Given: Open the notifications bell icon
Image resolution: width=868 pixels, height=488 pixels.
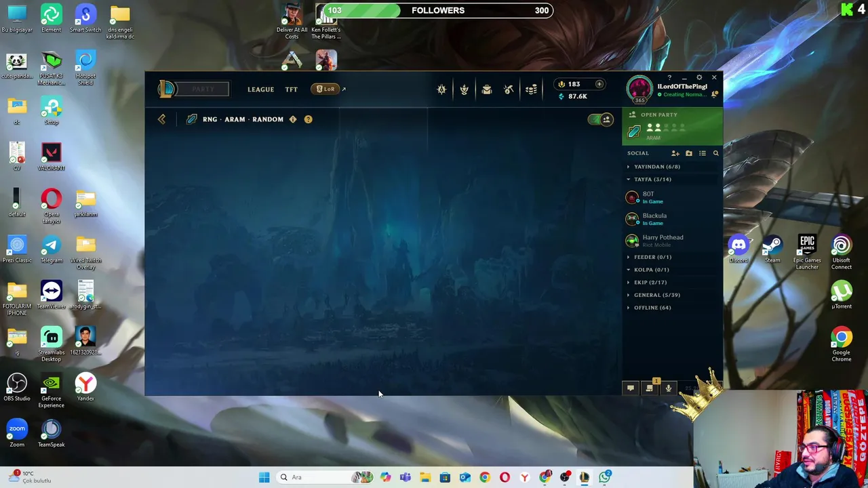Looking at the screenshot, I should (715, 94).
